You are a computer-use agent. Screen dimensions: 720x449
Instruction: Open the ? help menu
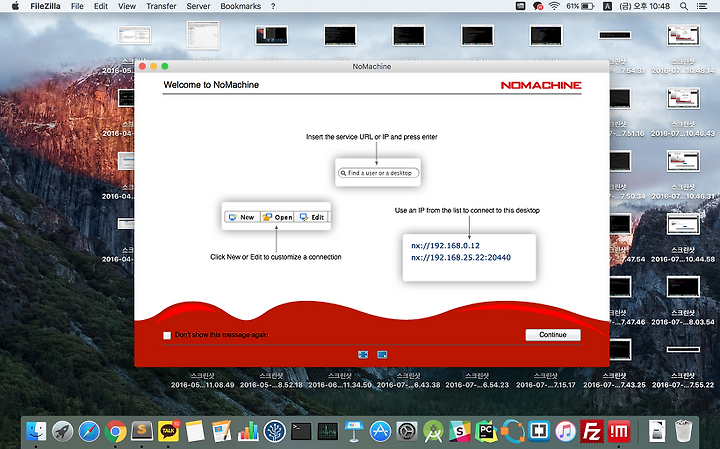[x=273, y=6]
